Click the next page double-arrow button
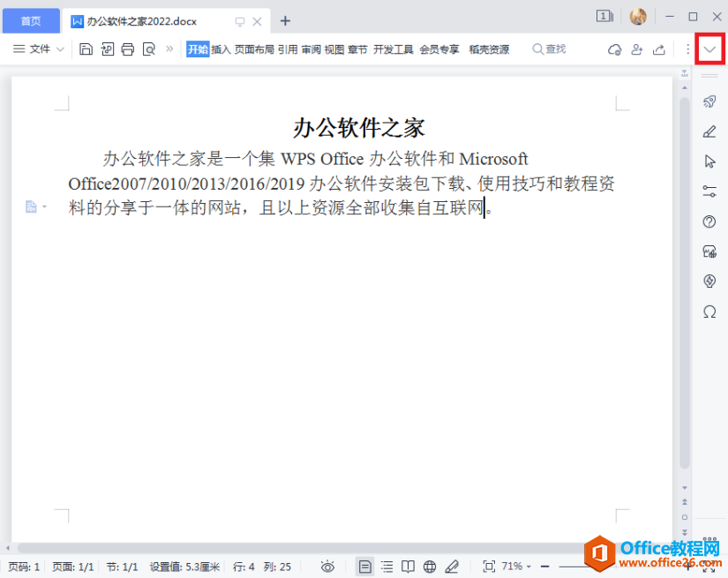 (x=685, y=532)
